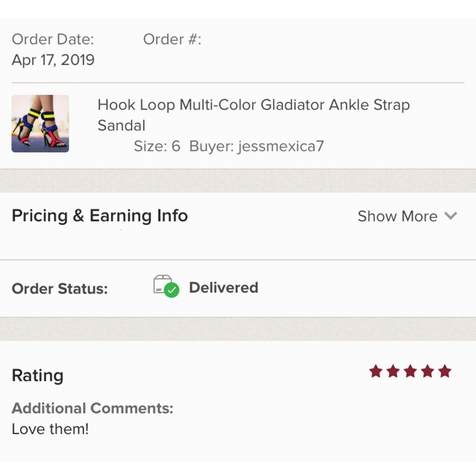Click the delivered package status icon
The height and width of the screenshot is (476, 476).
point(166,287)
